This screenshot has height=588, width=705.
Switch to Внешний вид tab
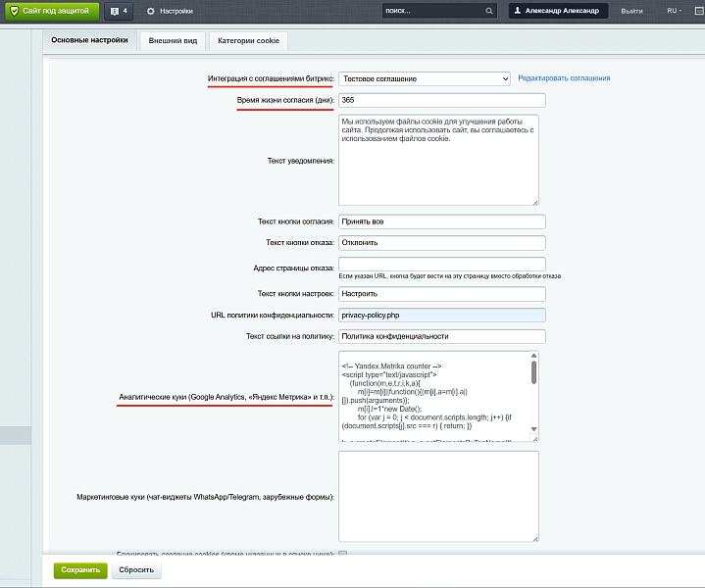click(173, 41)
